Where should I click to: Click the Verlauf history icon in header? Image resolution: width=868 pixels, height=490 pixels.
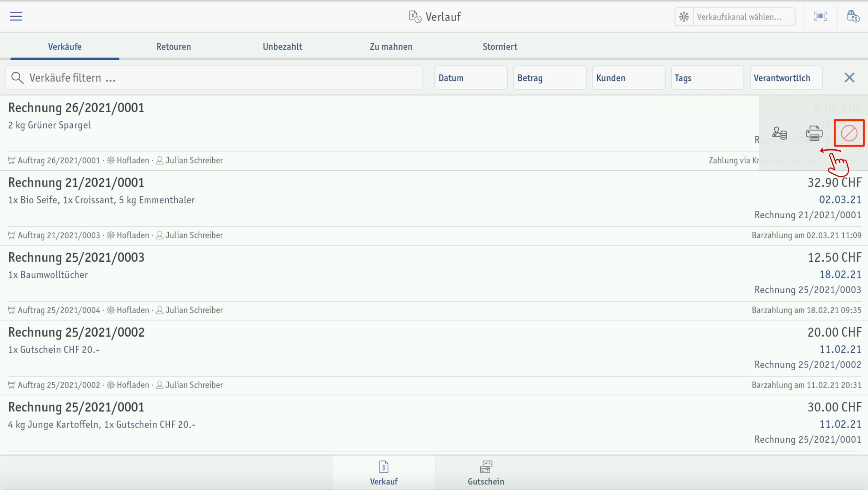415,16
